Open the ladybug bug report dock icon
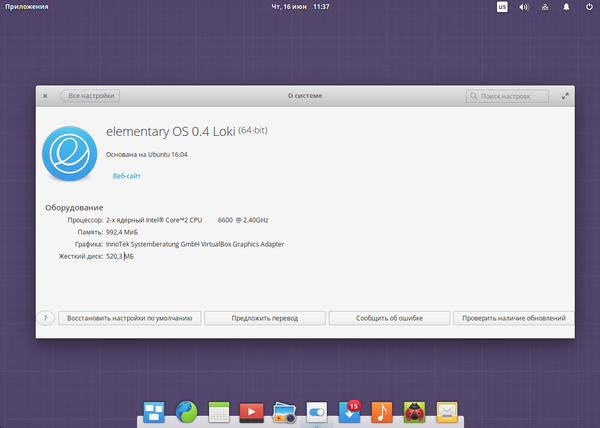 click(x=414, y=411)
